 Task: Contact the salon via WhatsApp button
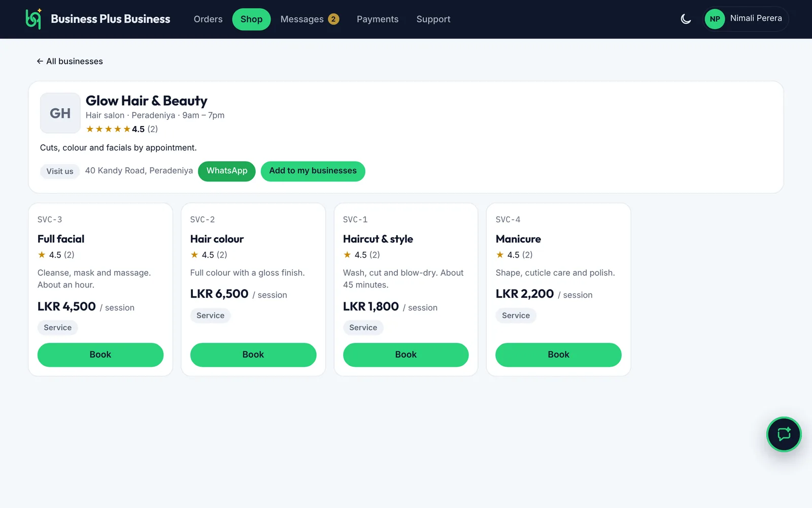pyautogui.click(x=227, y=171)
